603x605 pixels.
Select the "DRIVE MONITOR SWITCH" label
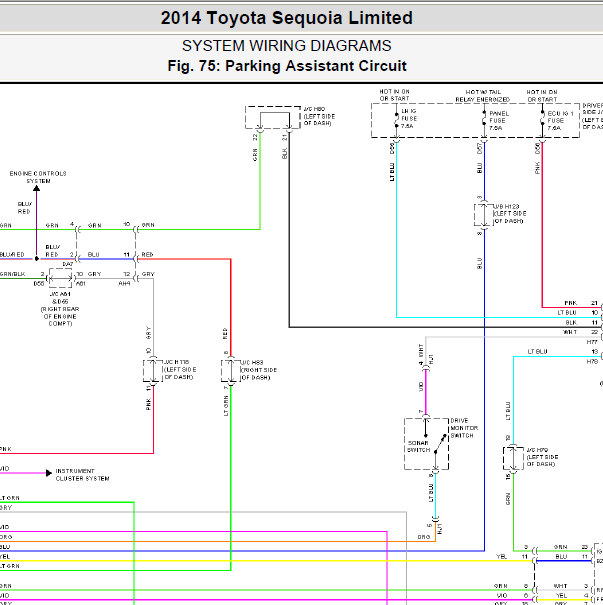pos(464,428)
